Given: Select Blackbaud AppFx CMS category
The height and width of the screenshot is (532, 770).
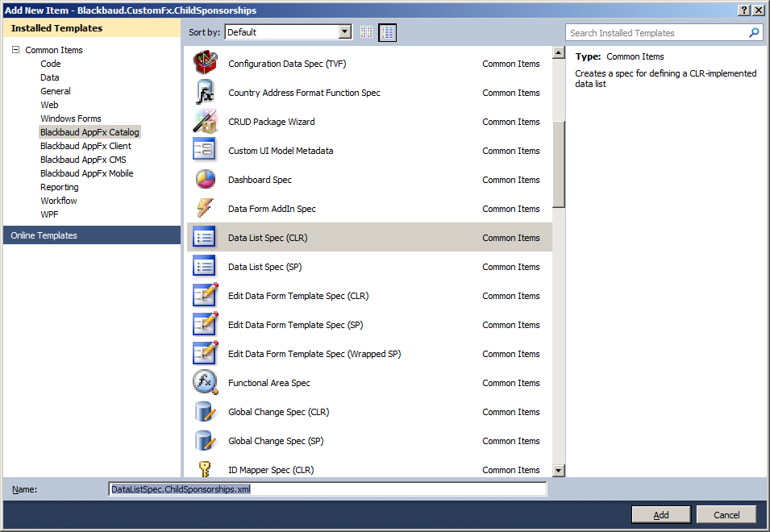Looking at the screenshot, I should pyautogui.click(x=84, y=160).
